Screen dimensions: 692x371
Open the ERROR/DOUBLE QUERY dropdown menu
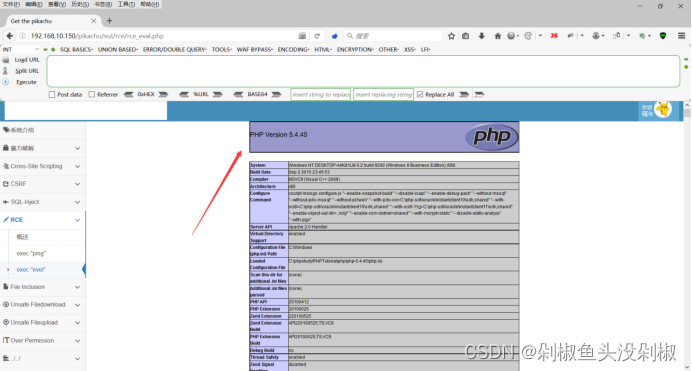point(175,49)
